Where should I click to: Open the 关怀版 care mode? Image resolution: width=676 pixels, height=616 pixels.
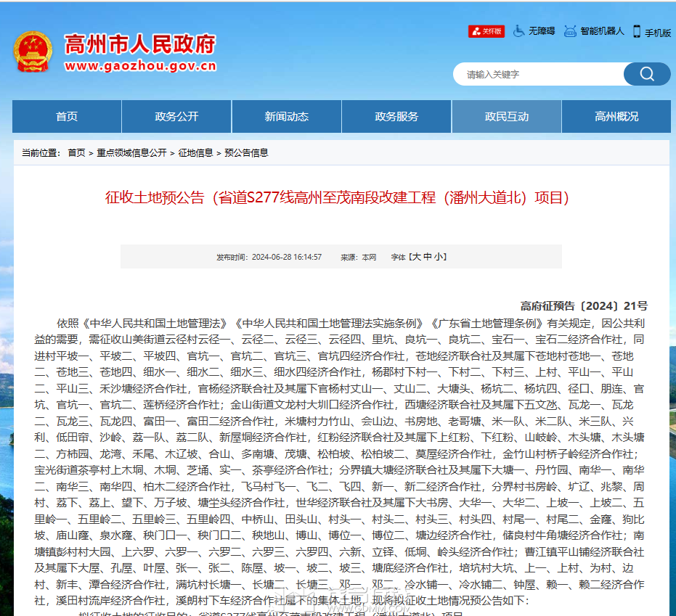coord(486,31)
